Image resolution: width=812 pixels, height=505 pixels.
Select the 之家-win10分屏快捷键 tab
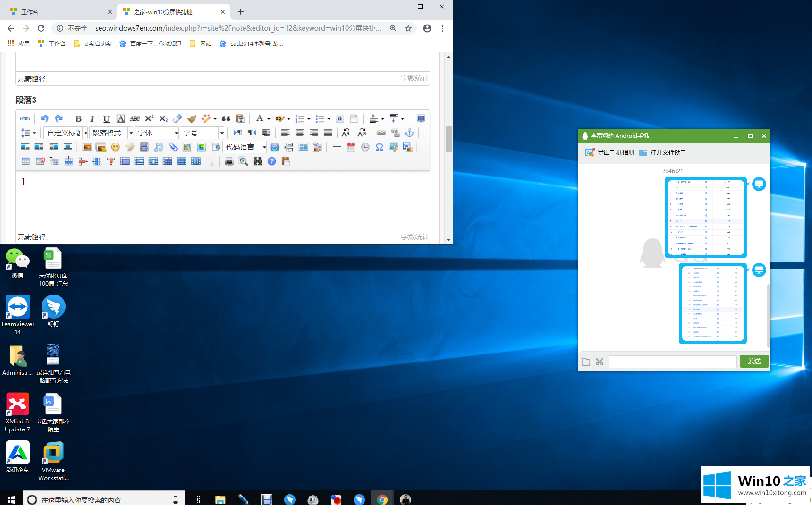(173, 12)
